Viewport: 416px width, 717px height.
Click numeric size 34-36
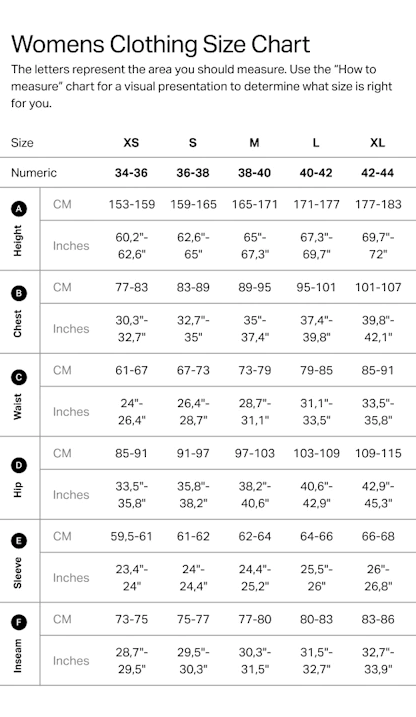[131, 173]
